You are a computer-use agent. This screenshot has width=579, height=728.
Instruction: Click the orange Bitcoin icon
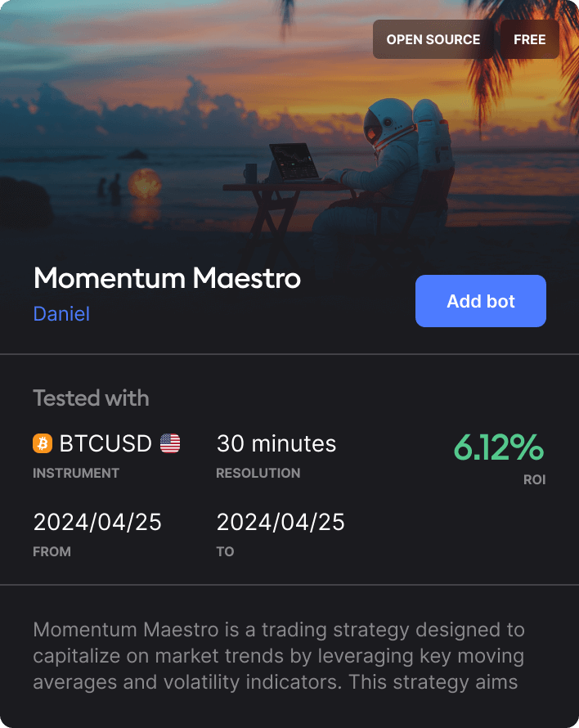pos(43,443)
